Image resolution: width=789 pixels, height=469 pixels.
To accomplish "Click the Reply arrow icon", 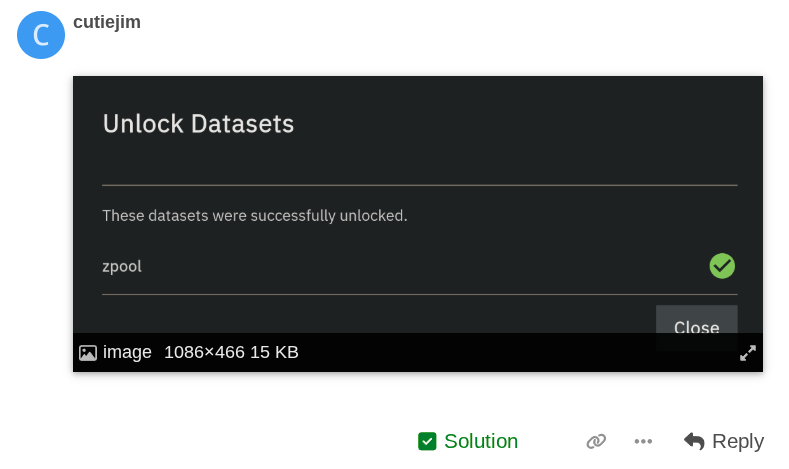I will 694,441.
